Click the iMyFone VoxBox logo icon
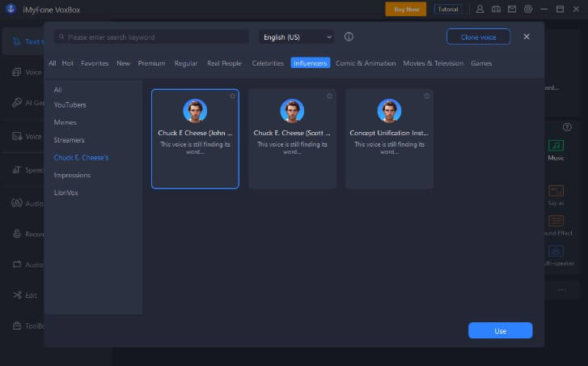Image resolution: width=588 pixels, height=366 pixels. 11,9
